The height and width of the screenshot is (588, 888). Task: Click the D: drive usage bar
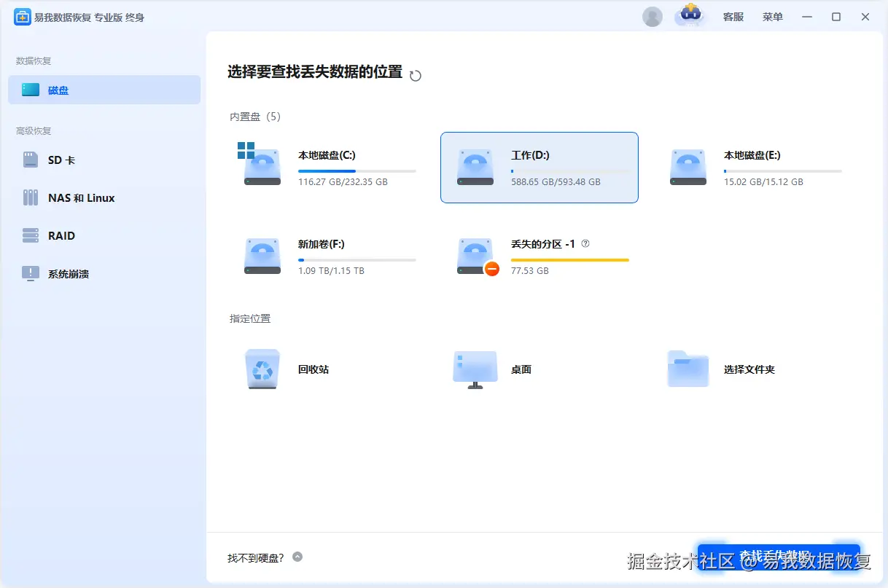click(x=569, y=171)
